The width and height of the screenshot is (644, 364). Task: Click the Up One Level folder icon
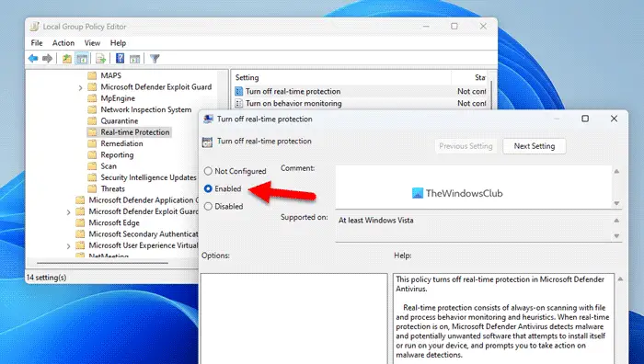coord(66,59)
